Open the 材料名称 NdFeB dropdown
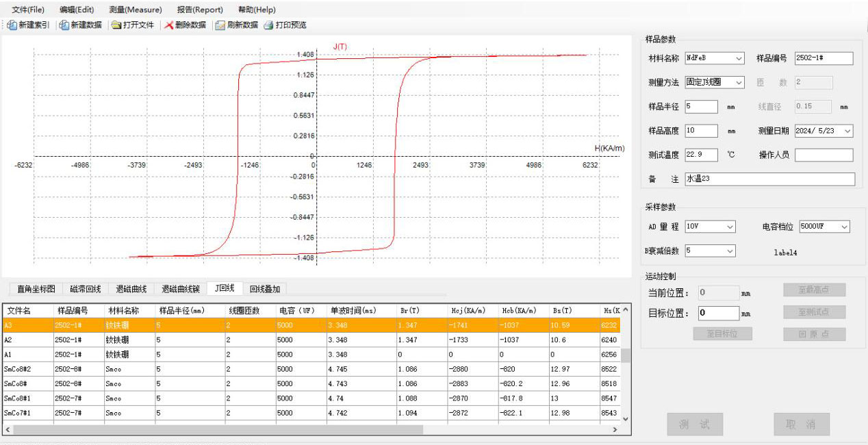Viewport: 868px width, 445px height. 739,59
